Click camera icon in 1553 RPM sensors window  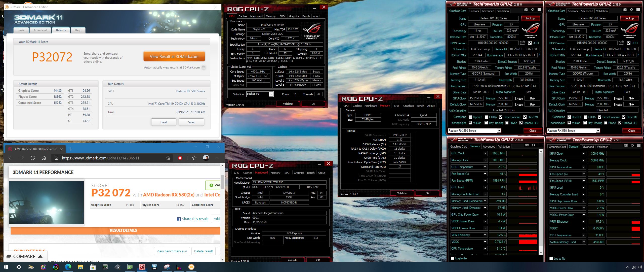(626, 146)
